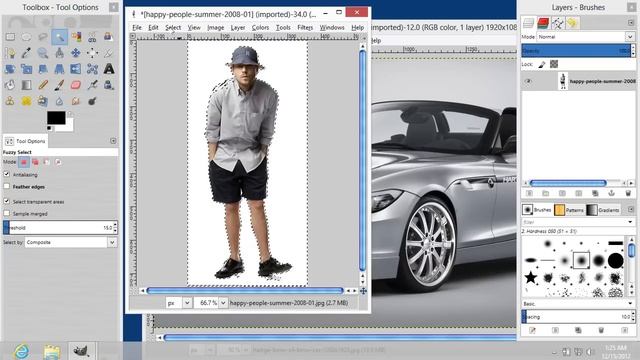This screenshot has height=360, width=640.
Task: Open Layers dock tab configuration menu
Action: (630, 23)
